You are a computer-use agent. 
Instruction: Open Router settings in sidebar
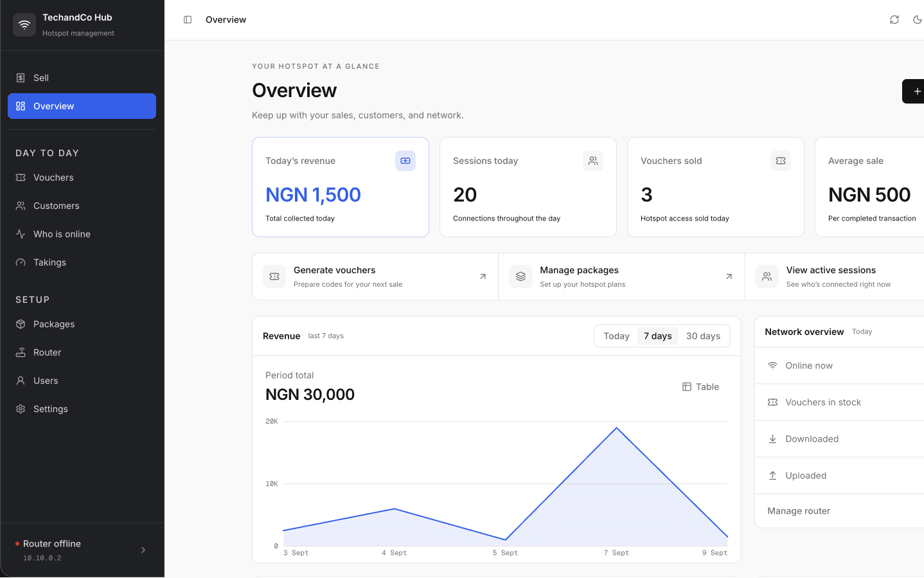click(x=82, y=352)
